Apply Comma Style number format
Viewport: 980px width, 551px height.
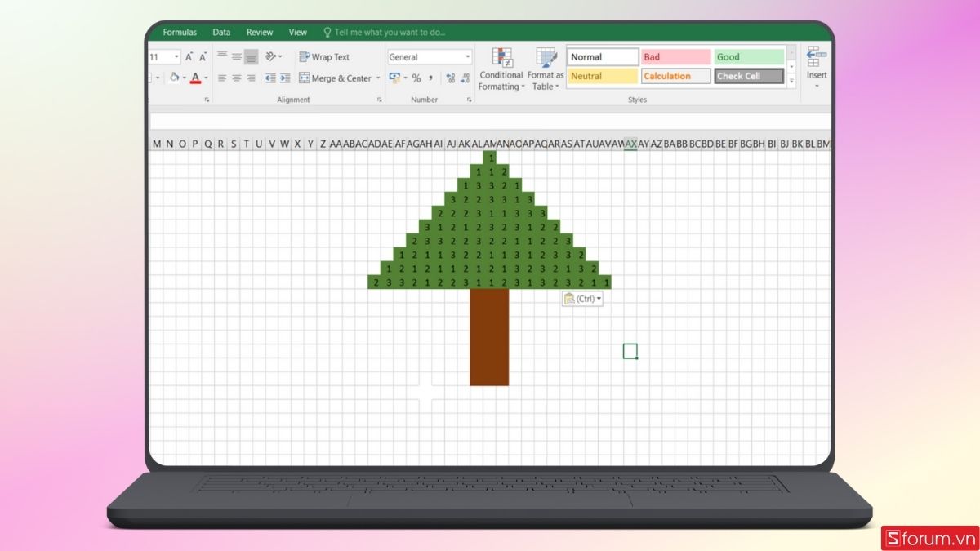pos(430,78)
